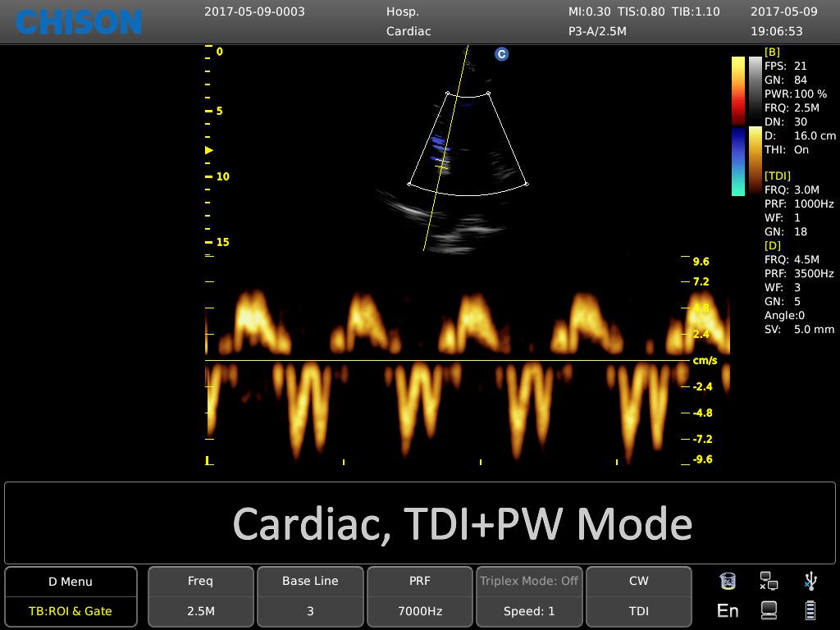Select the [TDI] parameter section header
840x630 pixels.
point(777,176)
